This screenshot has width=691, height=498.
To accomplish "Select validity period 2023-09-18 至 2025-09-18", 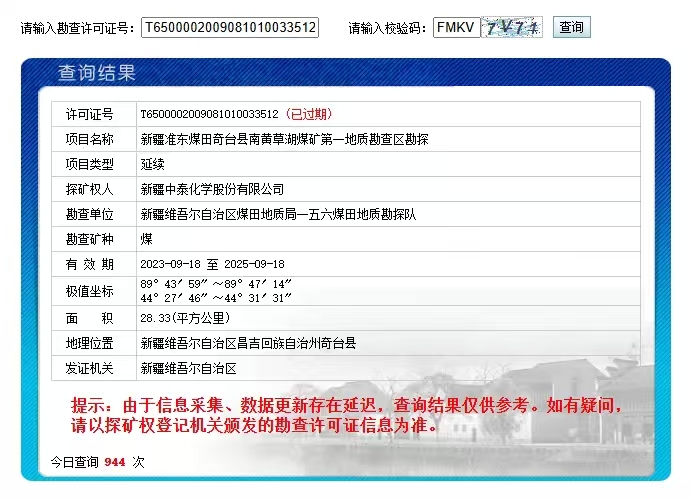I will (x=212, y=264).
